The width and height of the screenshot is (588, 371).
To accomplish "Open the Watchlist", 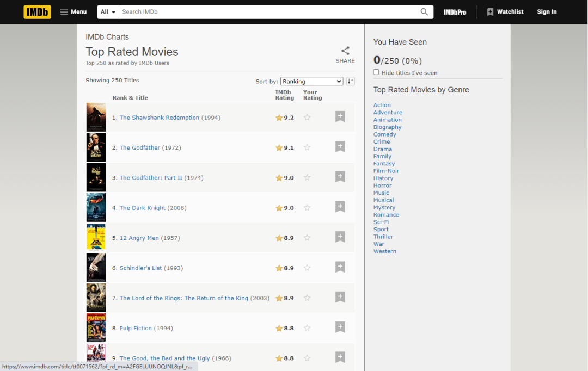I will [505, 12].
